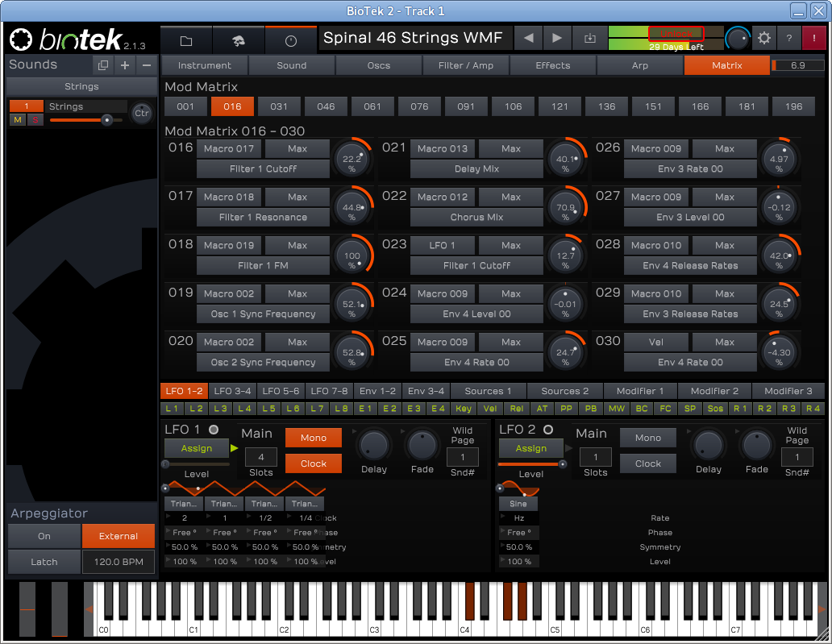Click the brain icon in top toolbar

pos(239,39)
